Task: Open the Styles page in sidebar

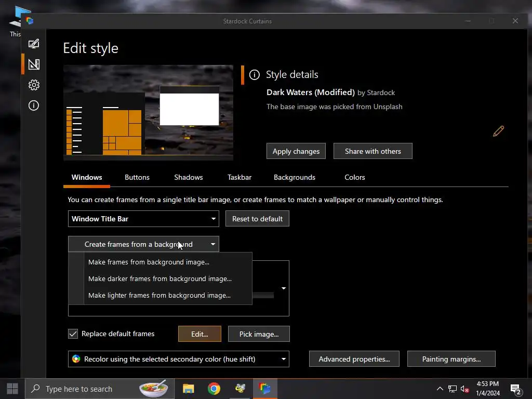Action: coord(34,44)
